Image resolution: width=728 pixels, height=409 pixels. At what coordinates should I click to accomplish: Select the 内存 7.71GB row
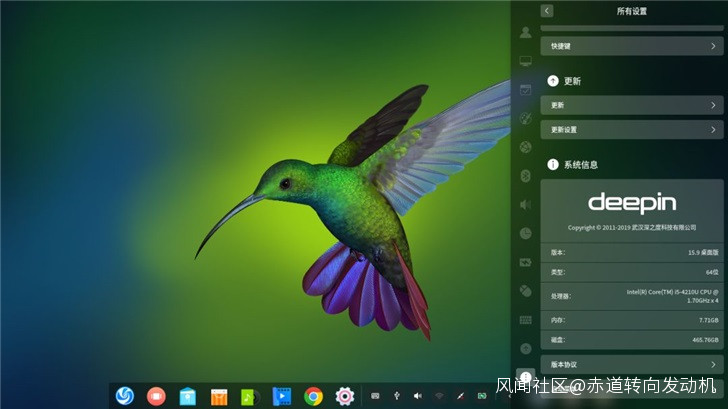click(632, 320)
